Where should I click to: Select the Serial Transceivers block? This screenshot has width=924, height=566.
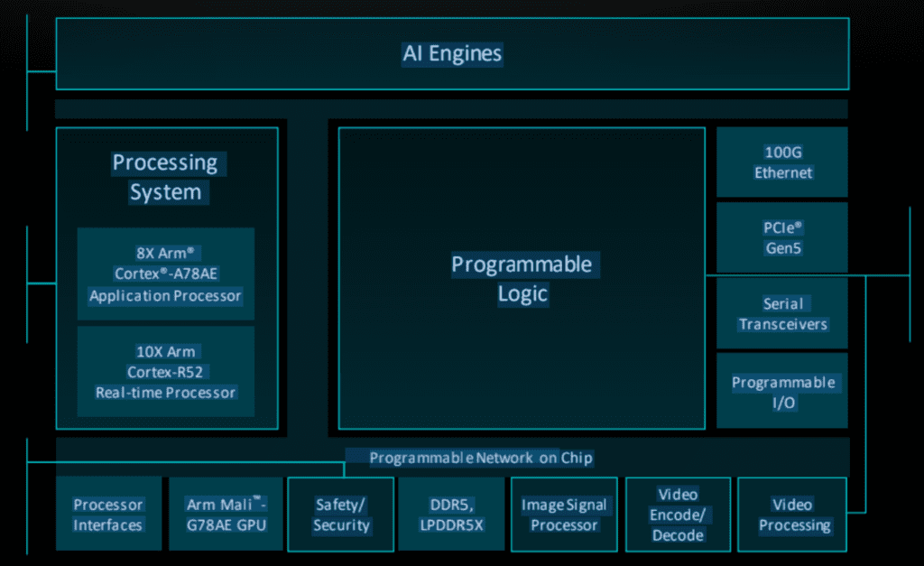click(x=782, y=313)
